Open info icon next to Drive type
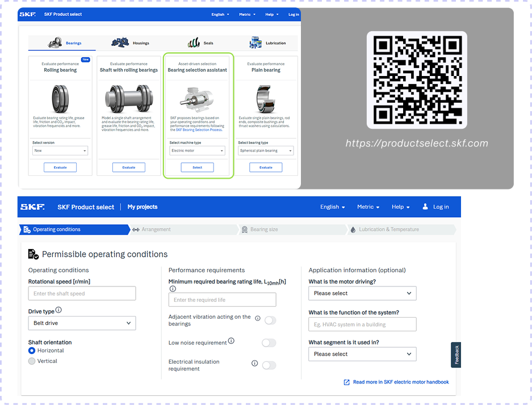This screenshot has width=532, height=405. click(x=58, y=310)
